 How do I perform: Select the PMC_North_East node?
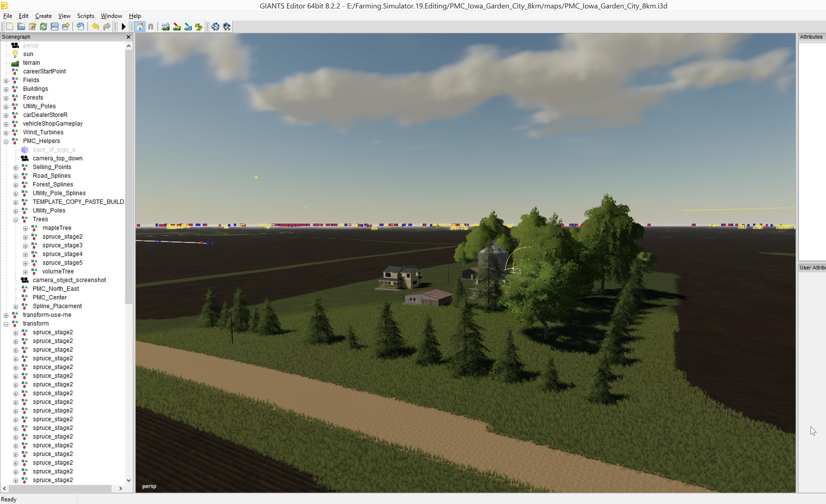(x=56, y=289)
